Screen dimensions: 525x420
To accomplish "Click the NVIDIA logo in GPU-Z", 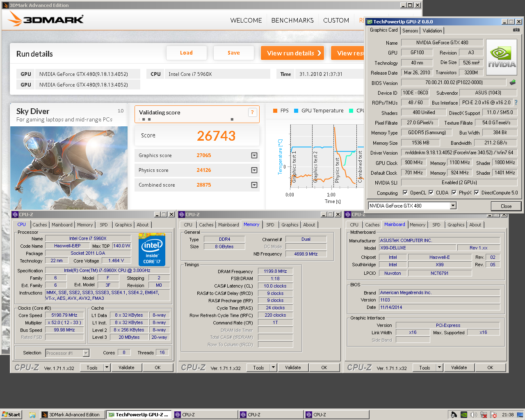I will (501, 57).
